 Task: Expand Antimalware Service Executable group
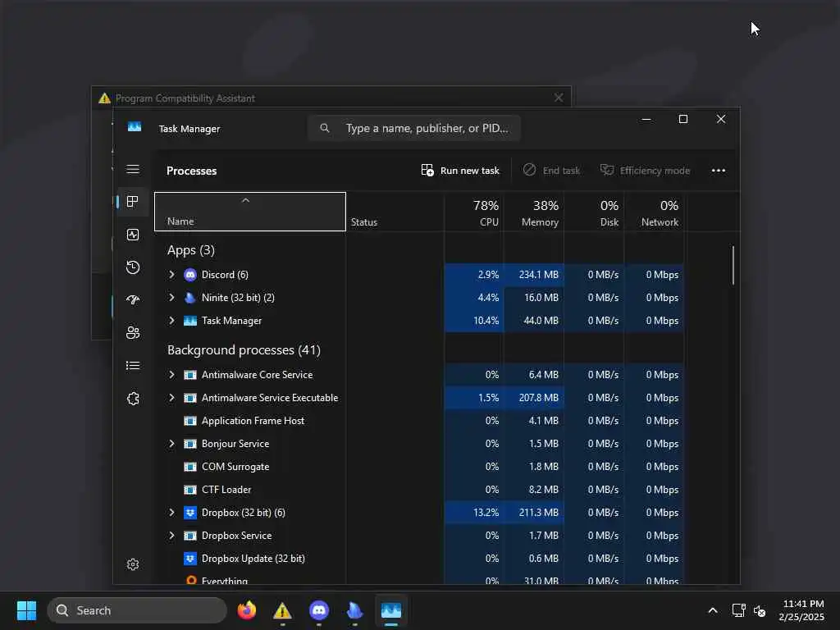tap(171, 398)
